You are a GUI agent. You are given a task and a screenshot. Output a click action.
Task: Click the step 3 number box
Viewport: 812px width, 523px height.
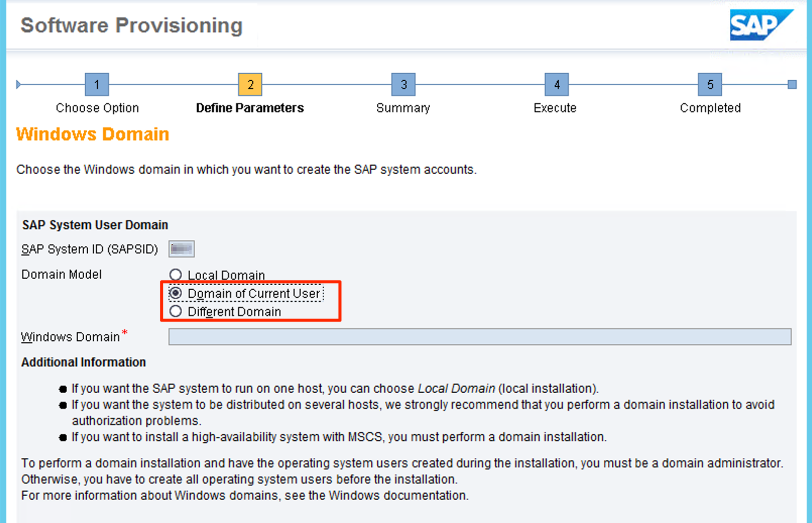(x=403, y=84)
